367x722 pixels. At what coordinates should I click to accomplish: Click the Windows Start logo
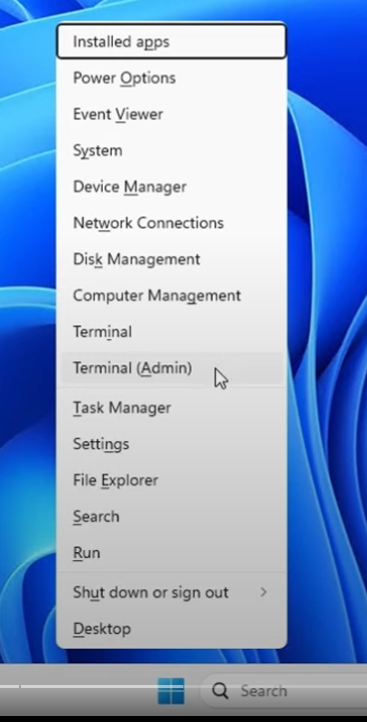pos(171,691)
